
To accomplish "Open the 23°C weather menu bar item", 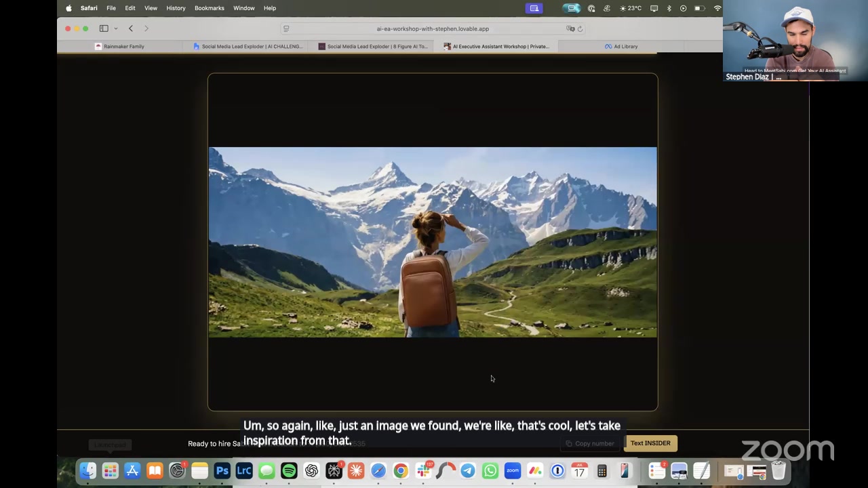I will [x=631, y=8].
